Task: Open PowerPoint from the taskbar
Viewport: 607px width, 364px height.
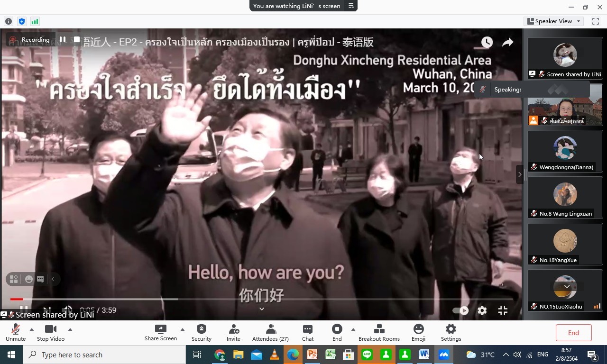Action: pos(312,355)
